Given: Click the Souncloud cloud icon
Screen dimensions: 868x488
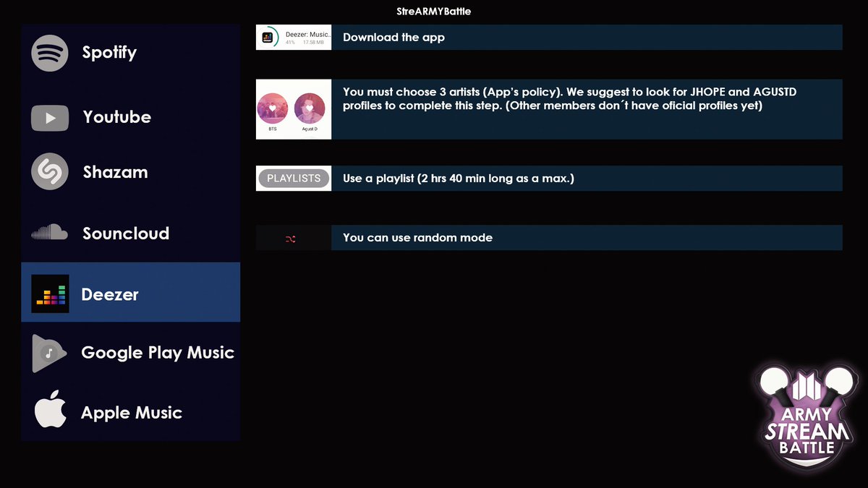Looking at the screenshot, I should pos(49,232).
